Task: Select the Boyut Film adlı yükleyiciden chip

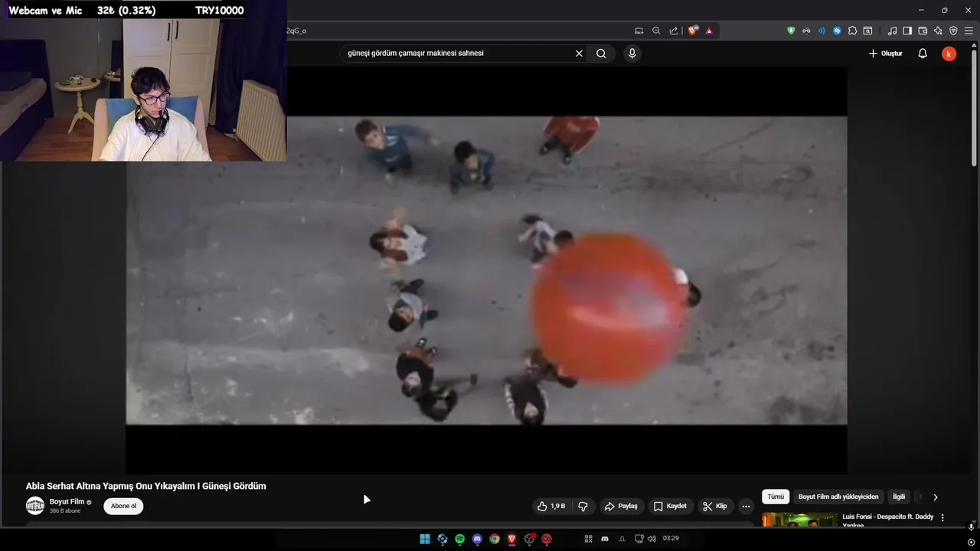Action: click(838, 497)
